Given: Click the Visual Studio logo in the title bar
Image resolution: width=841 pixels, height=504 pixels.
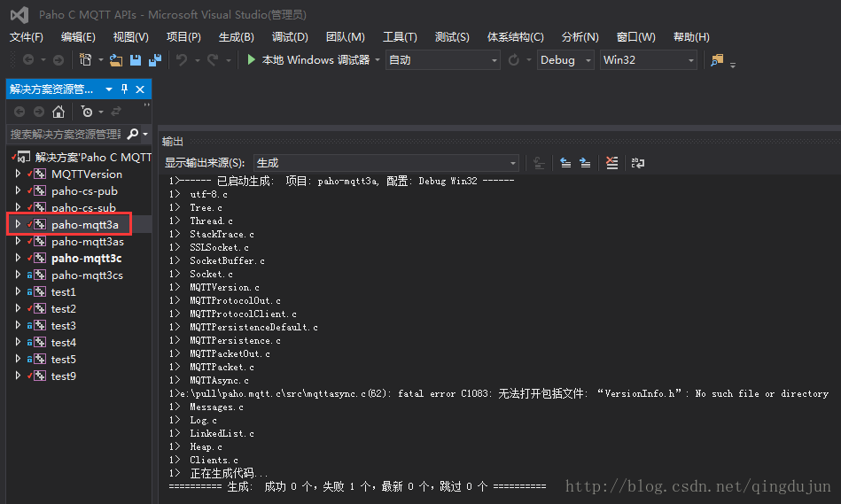Looking at the screenshot, I should (x=19, y=14).
